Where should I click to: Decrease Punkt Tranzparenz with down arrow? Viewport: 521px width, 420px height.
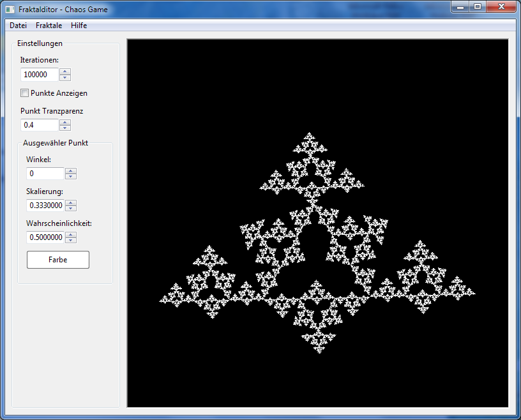click(x=65, y=128)
